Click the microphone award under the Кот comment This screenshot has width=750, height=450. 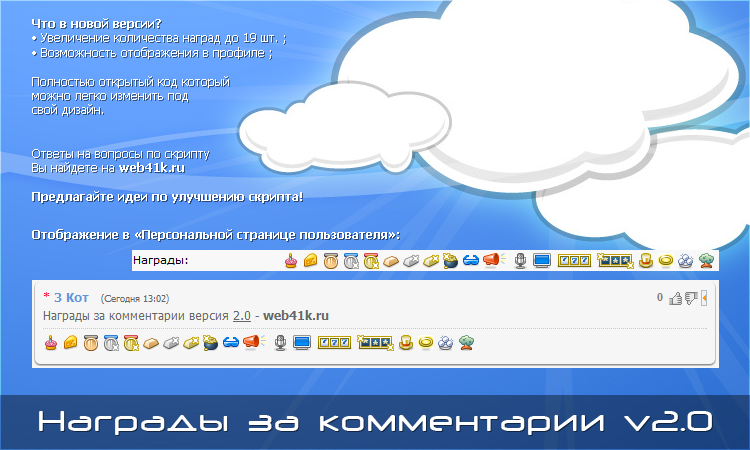[x=280, y=342]
